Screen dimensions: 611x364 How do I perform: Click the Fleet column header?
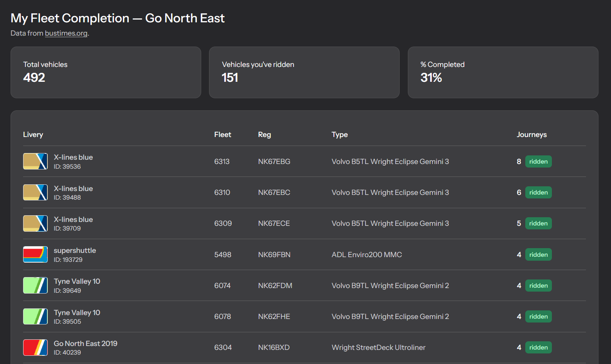[222, 135]
